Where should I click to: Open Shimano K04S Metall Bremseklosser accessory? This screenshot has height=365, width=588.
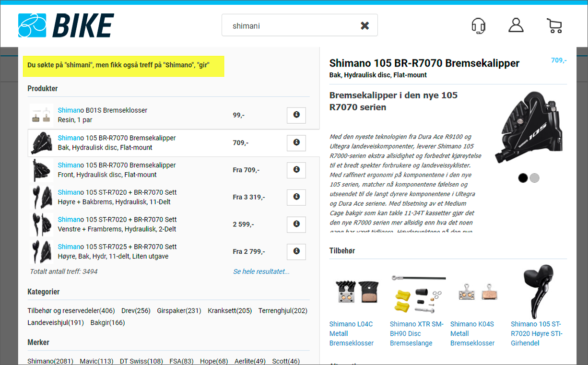472,333
